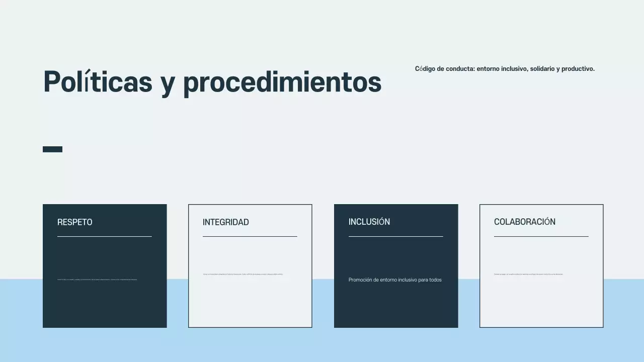
Task: Select the COLABORACIÓN card
Action: pos(541,265)
